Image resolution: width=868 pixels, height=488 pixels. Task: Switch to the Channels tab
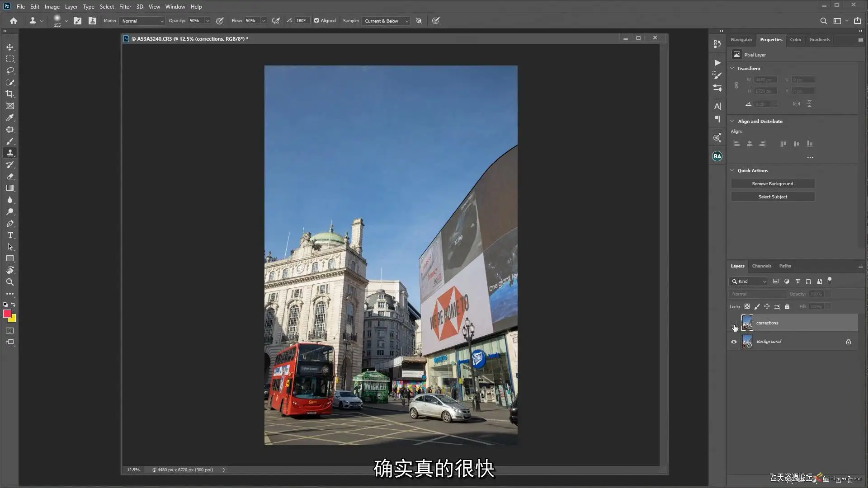(x=761, y=266)
